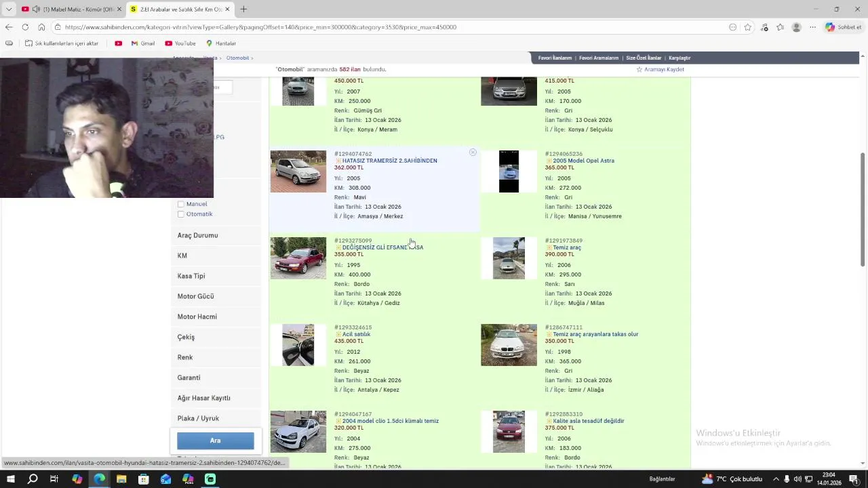The image size is (868, 488).
Task: Open the browser profile avatar
Action: [796, 27]
